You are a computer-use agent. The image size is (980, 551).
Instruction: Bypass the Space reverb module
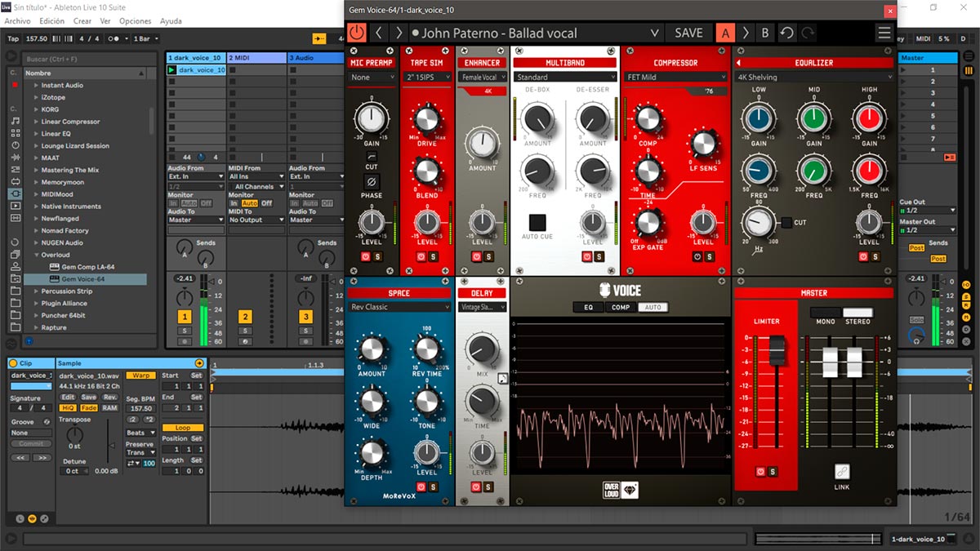coord(421,487)
